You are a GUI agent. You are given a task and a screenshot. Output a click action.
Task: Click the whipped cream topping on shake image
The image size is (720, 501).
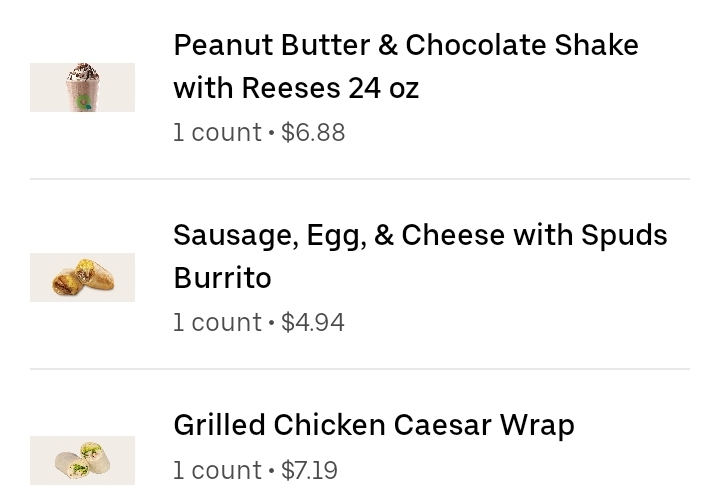(x=83, y=71)
